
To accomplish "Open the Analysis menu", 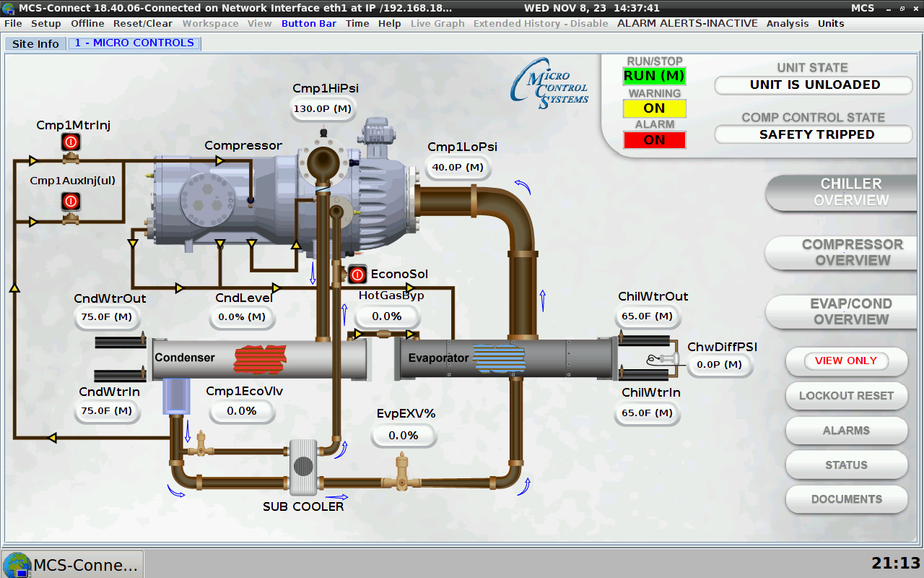I will tap(788, 23).
